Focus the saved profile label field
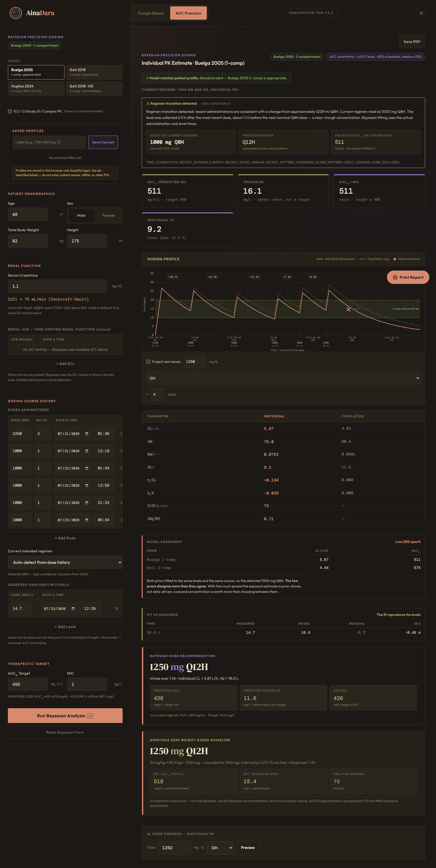The width and height of the screenshot is (436, 868). [49, 142]
